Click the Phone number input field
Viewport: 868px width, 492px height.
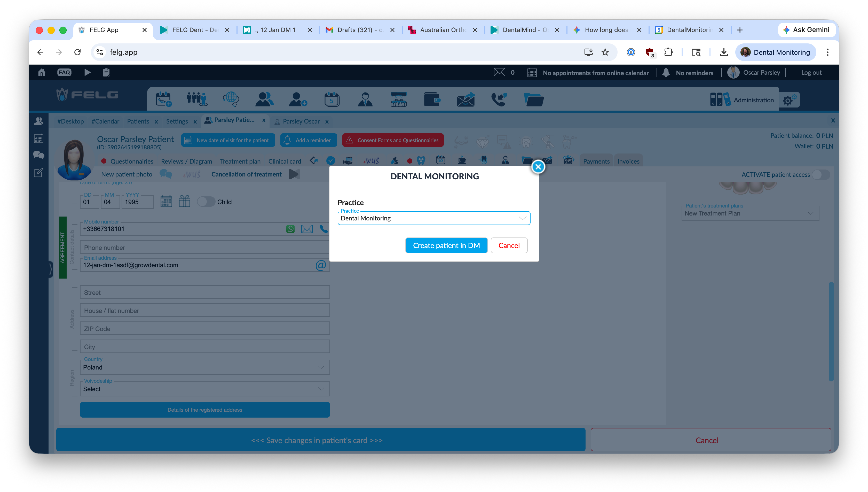[204, 247]
